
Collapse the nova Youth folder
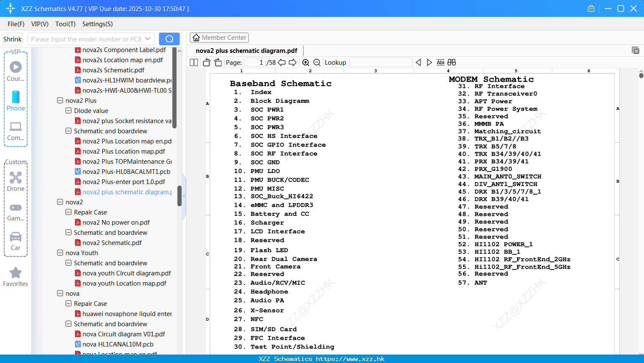(x=60, y=253)
